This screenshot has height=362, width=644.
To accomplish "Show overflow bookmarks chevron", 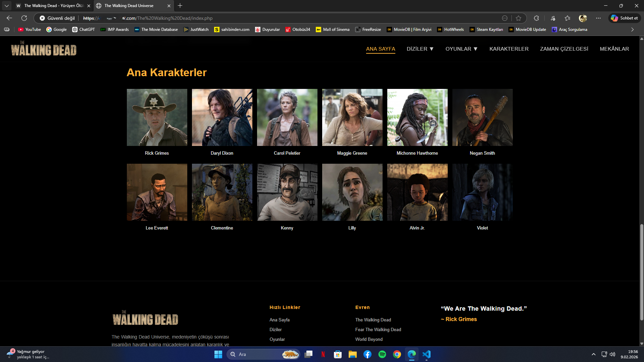I will click(x=632, y=30).
